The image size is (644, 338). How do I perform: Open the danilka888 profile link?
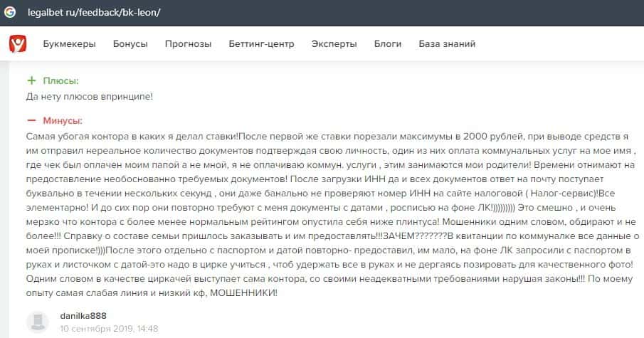pyautogui.click(x=83, y=316)
